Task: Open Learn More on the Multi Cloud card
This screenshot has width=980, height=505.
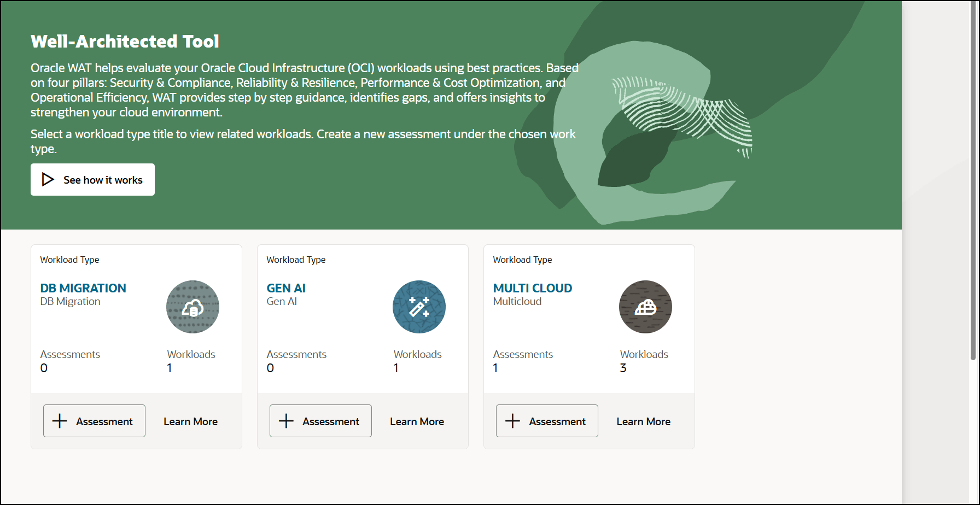Action: pyautogui.click(x=643, y=421)
